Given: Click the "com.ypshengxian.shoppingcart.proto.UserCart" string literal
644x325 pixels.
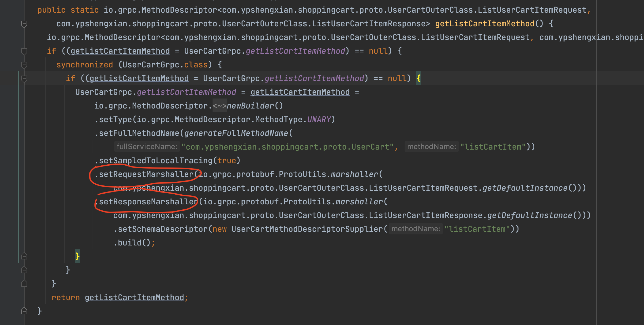Looking at the screenshot, I should (x=287, y=147).
